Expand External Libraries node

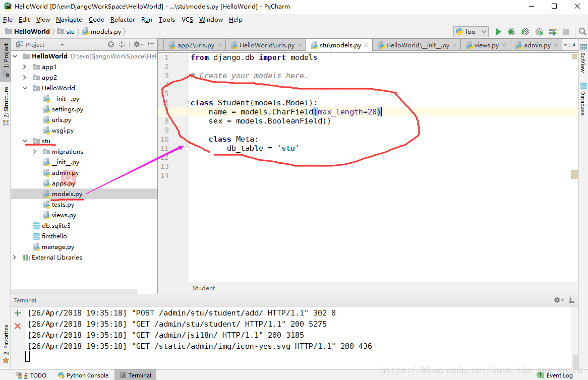(15, 257)
